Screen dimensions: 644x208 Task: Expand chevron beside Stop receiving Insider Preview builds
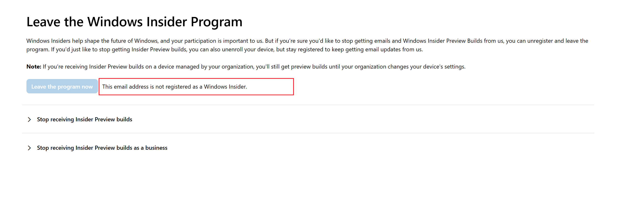(30, 120)
